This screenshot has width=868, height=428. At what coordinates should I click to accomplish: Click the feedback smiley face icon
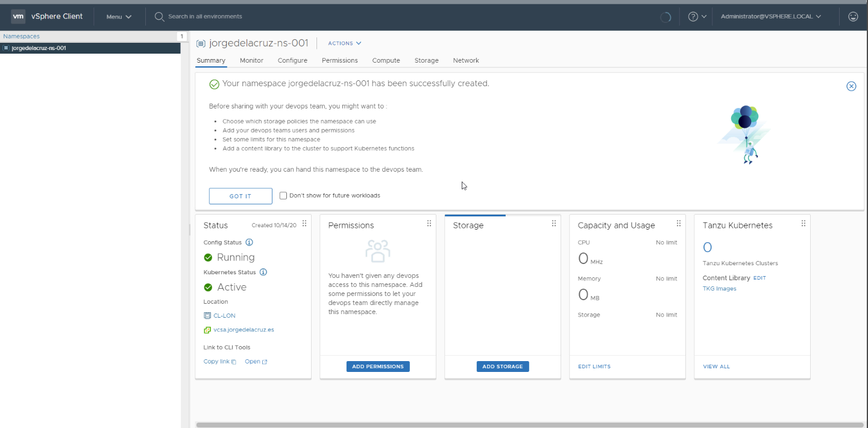tap(853, 16)
